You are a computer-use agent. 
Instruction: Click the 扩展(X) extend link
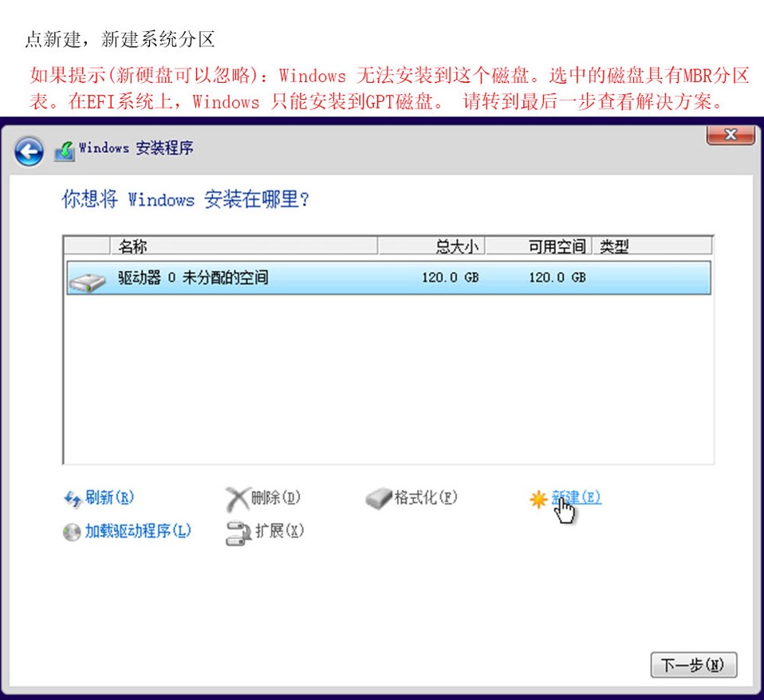coord(280,530)
